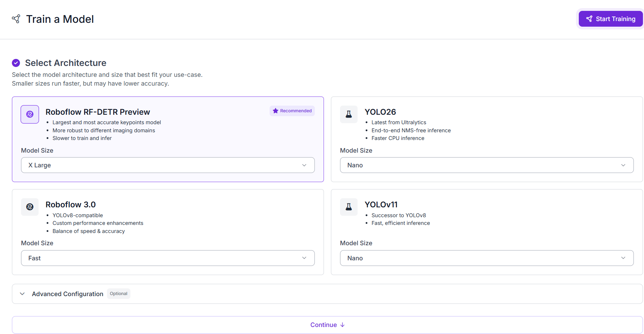644x334 pixels.
Task: Open the Roboflow 3.0 Model Size dropdown
Action: click(168, 258)
